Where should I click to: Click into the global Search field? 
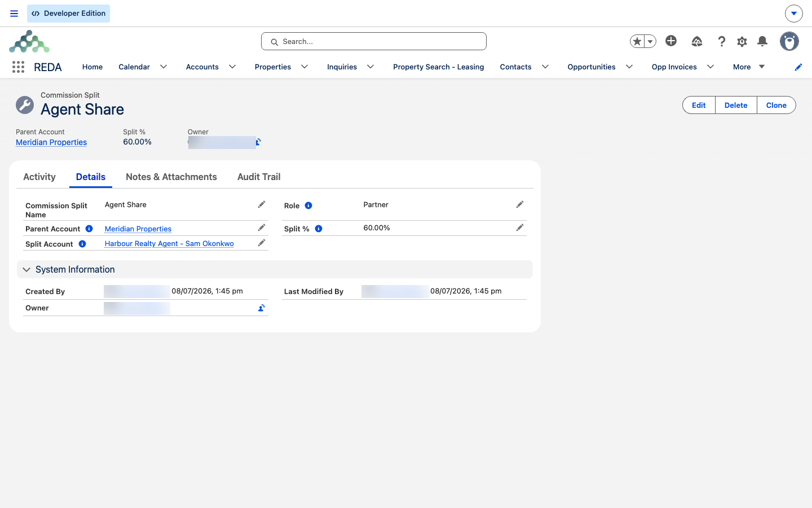[x=374, y=41]
